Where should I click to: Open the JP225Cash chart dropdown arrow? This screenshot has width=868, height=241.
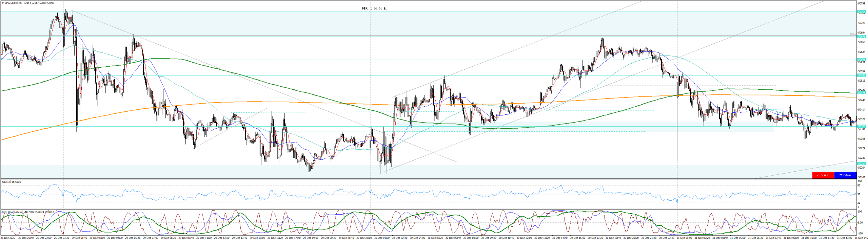pos(3,3)
